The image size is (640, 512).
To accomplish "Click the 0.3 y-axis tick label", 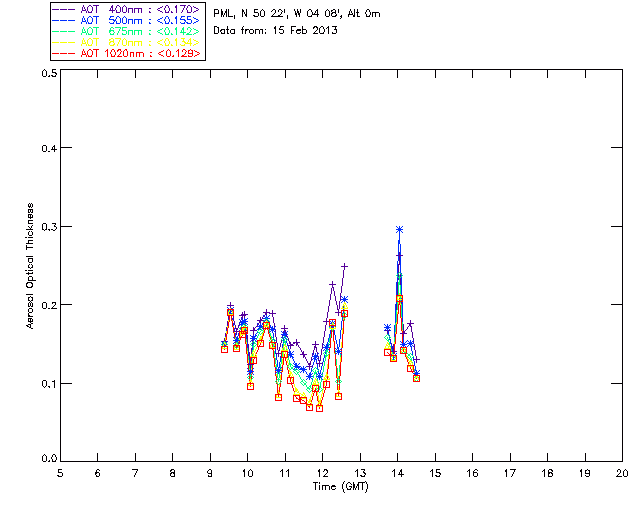I will point(49,227).
